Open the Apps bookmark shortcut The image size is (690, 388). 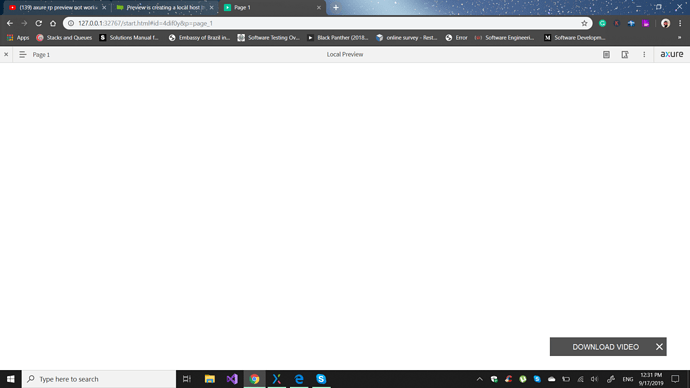pyautogui.click(x=18, y=38)
